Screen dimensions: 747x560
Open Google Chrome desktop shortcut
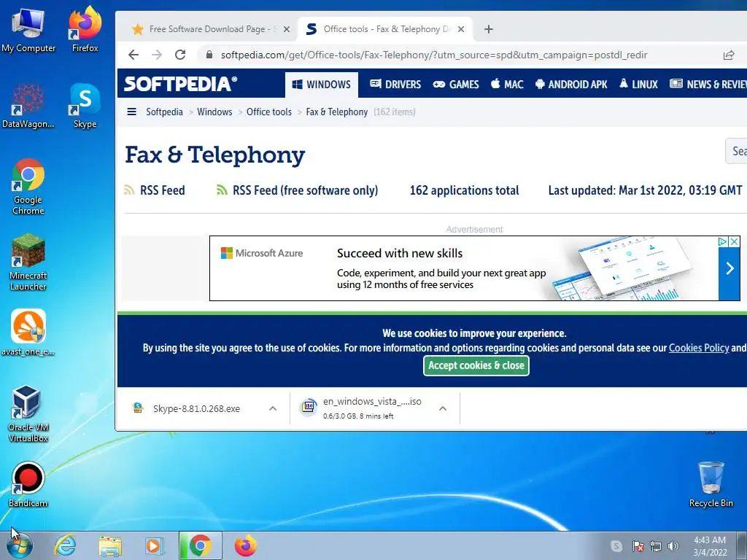click(x=28, y=187)
